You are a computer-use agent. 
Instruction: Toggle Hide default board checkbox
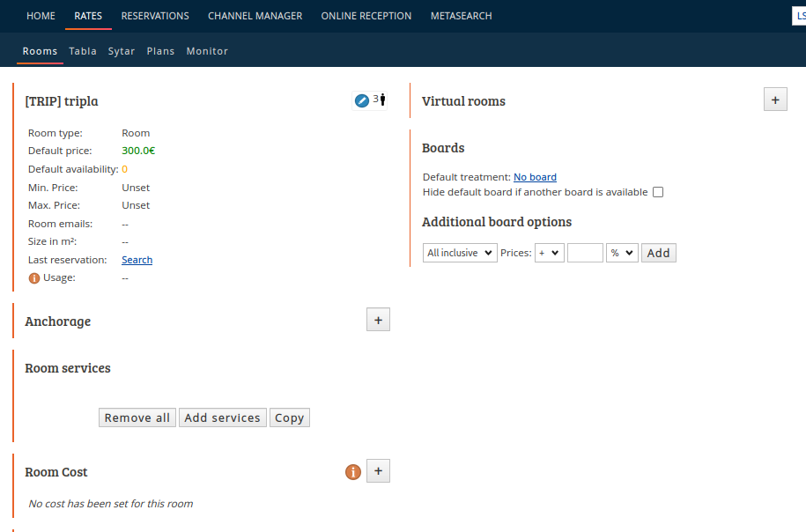click(x=658, y=192)
